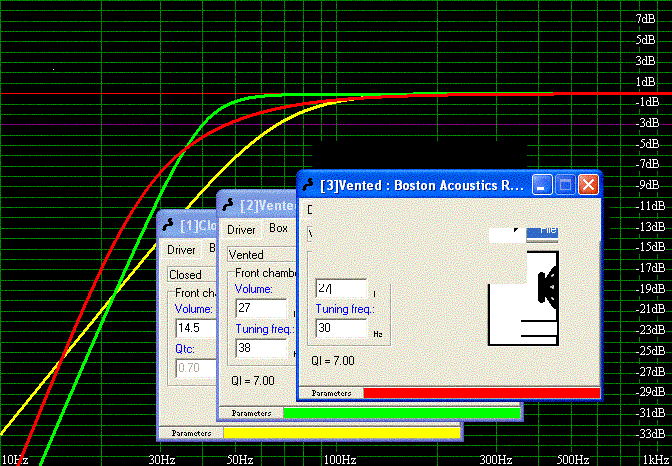Viewport: 672px width, 466px height.
Task: Open the Driver tab in window [2]
Action: point(241,230)
